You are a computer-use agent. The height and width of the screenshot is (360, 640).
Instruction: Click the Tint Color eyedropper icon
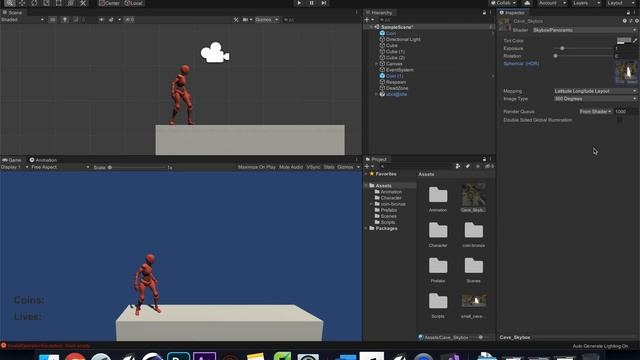[635, 40]
